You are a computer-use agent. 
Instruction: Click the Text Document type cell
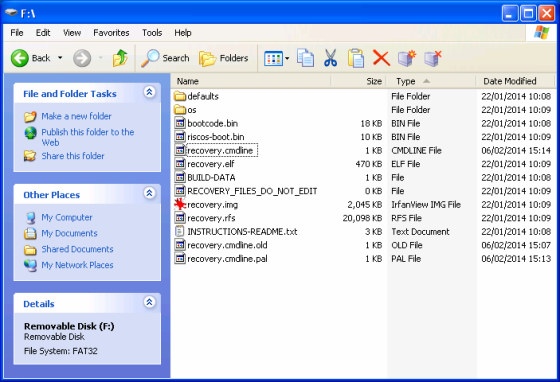tap(420, 232)
